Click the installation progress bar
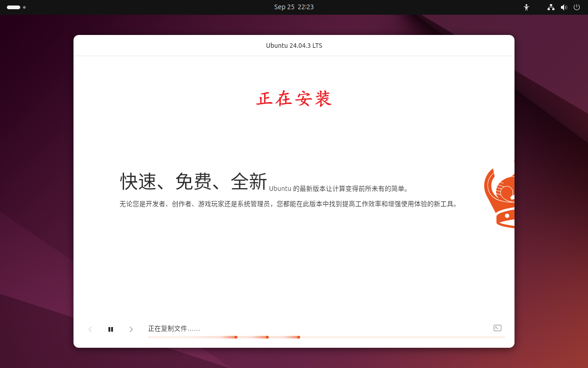Screen dimensions: 588x368 click(x=327, y=337)
